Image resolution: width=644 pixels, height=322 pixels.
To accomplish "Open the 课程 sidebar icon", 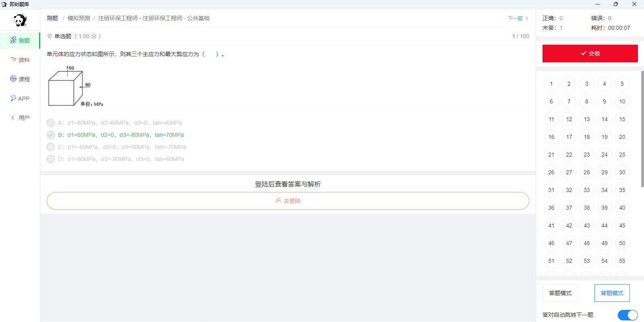I will point(13,79).
